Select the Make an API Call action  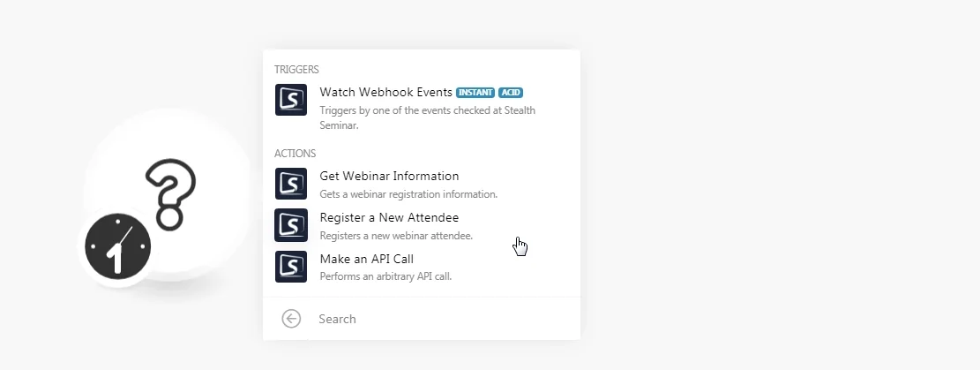click(422, 267)
